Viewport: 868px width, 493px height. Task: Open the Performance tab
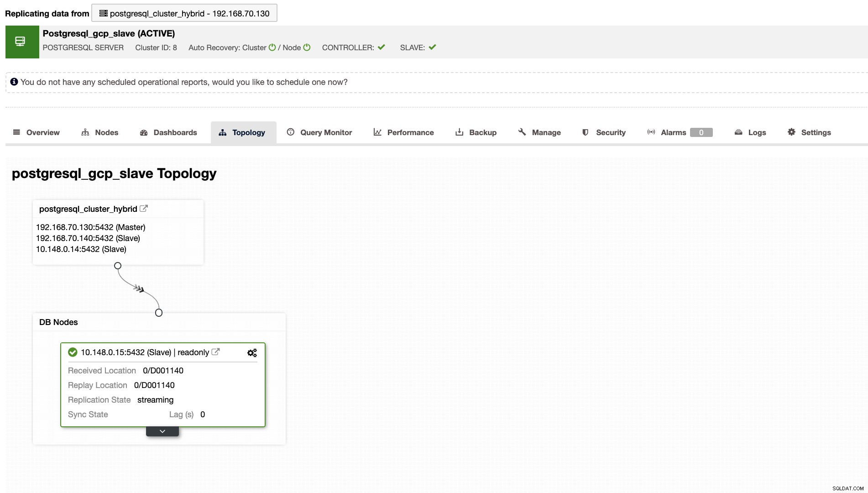coord(404,132)
